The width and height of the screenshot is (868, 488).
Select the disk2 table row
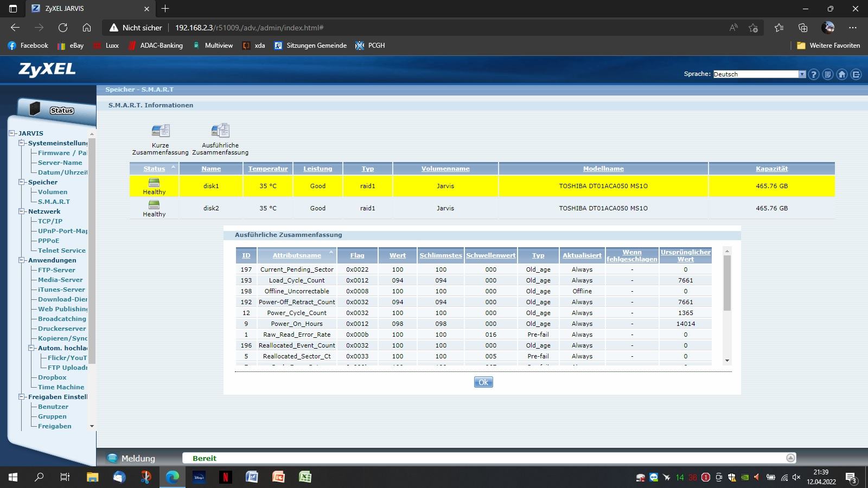[x=482, y=208]
